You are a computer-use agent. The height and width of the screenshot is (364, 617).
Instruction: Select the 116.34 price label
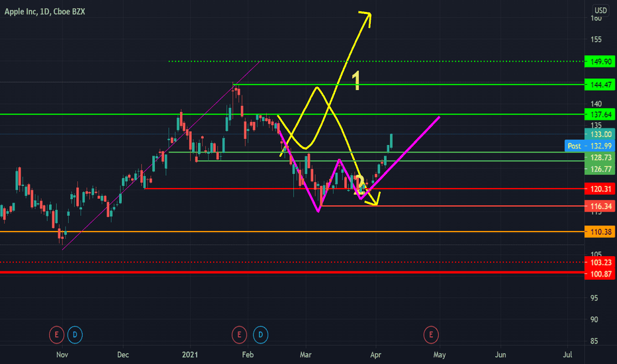pos(600,206)
